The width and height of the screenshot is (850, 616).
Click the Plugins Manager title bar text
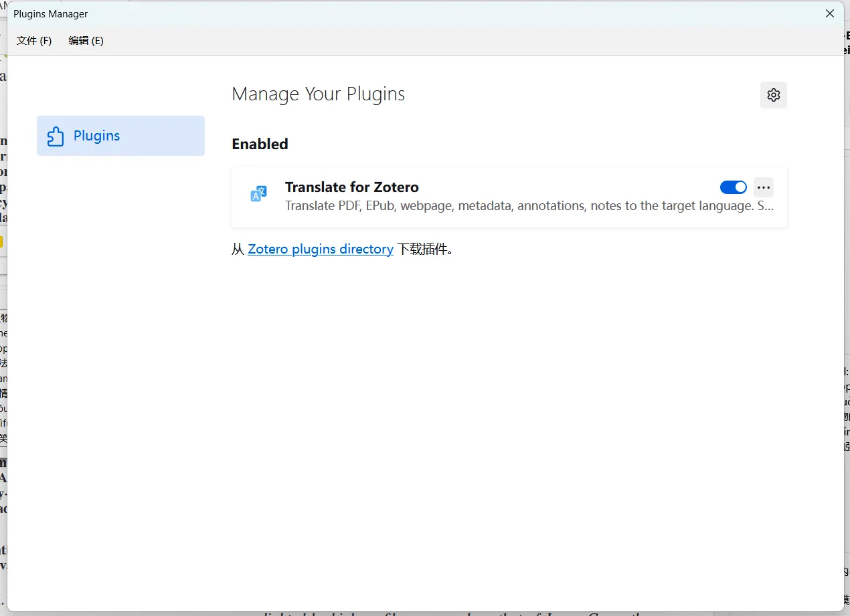pyautogui.click(x=51, y=14)
